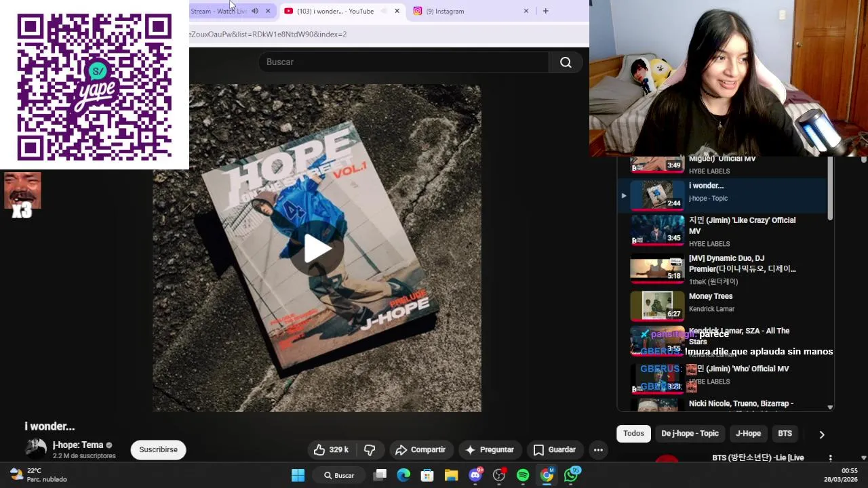This screenshot has width=868, height=488.
Task: Open WhatsApp from the taskbar
Action: coord(571,475)
